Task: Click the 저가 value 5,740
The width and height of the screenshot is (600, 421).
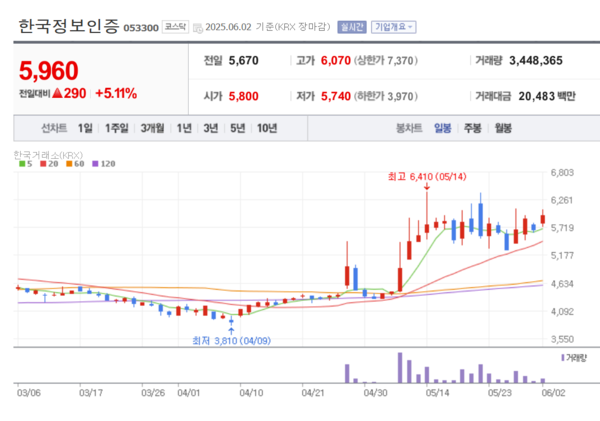Action: [x=336, y=96]
